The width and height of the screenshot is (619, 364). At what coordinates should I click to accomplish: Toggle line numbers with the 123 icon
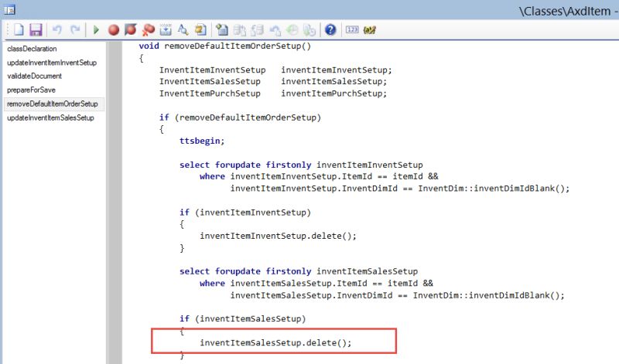tap(352, 29)
